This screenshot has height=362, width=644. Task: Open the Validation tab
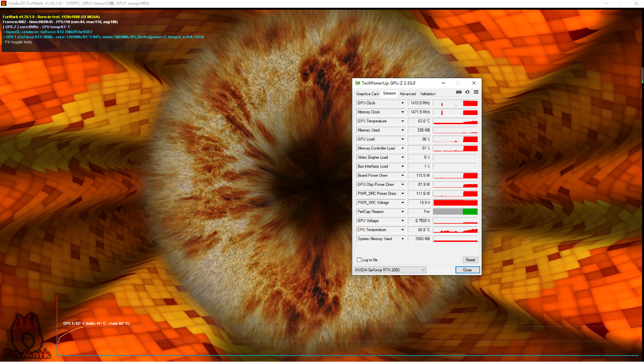428,94
